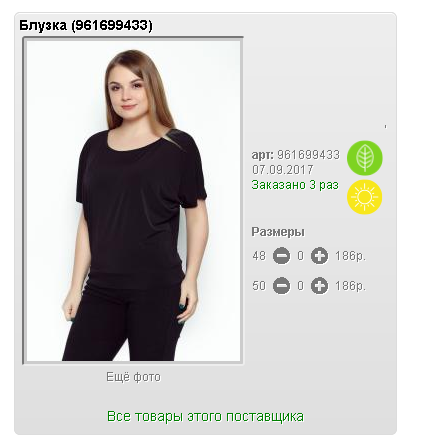This screenshot has height=436, width=428.
Task: Click the date 07.09.2017
Action: tap(283, 170)
